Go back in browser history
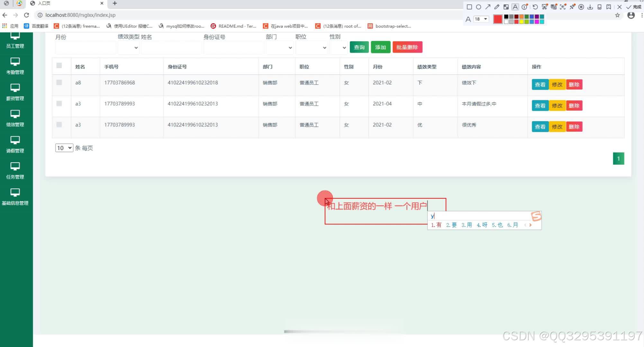 [5, 15]
